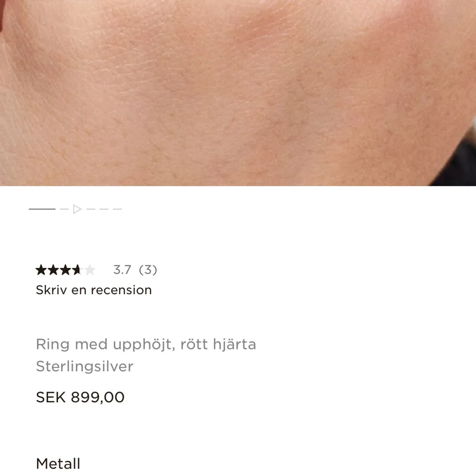Image resolution: width=476 pixels, height=476 pixels.
Task: Select the first filled rating star
Action: point(41,269)
